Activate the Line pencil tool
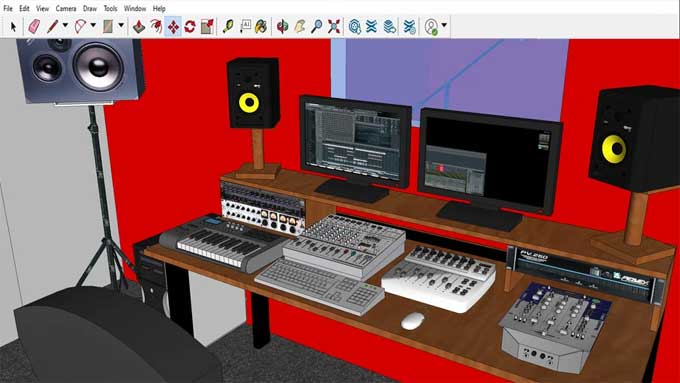The height and width of the screenshot is (383, 680). click(52, 26)
